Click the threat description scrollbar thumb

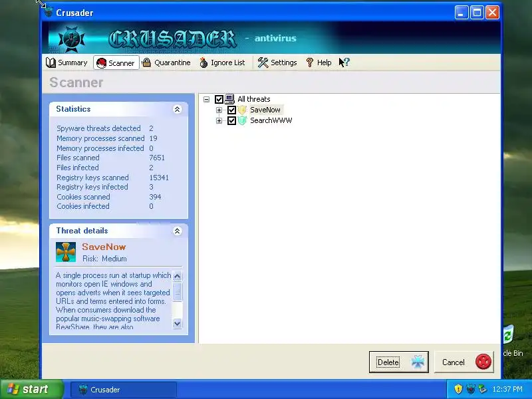coord(177,292)
